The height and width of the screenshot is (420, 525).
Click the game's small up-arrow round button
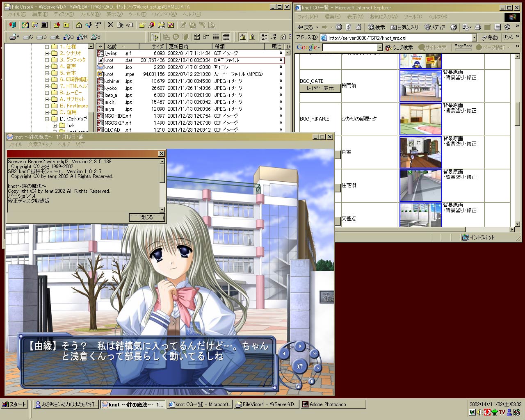pos(312,381)
